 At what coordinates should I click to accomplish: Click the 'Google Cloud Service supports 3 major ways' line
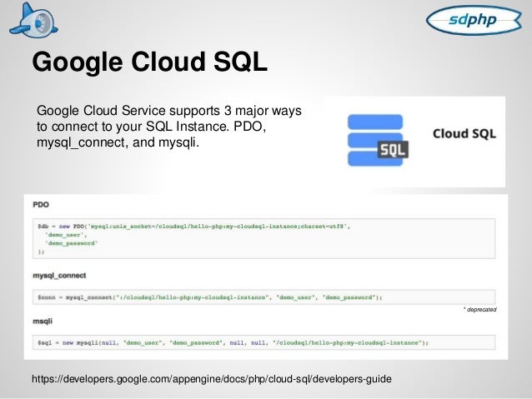[169, 111]
